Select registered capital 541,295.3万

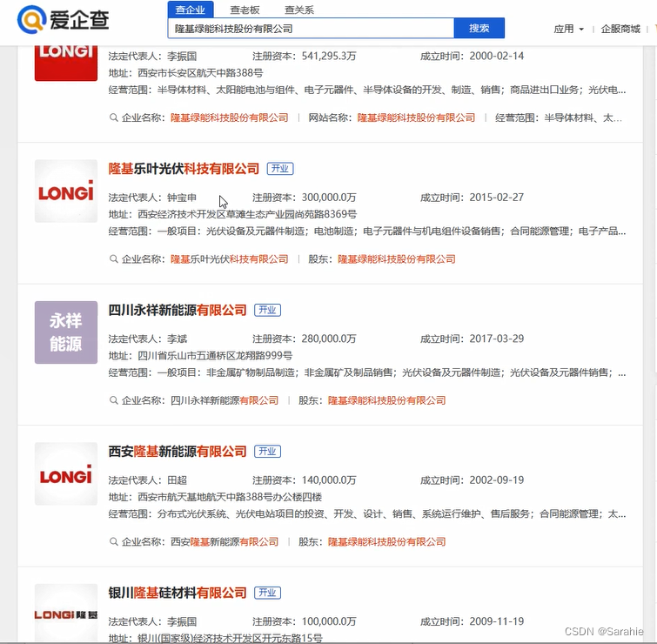[329, 57]
